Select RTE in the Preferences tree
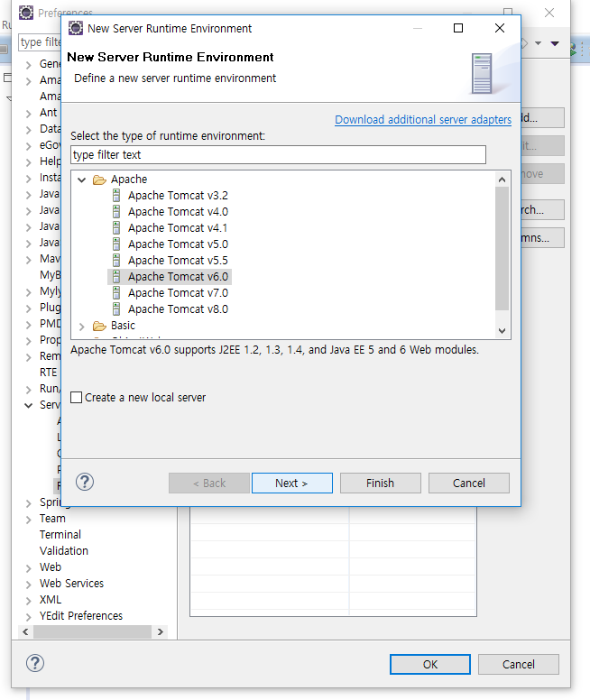The image size is (590, 700). (x=48, y=373)
